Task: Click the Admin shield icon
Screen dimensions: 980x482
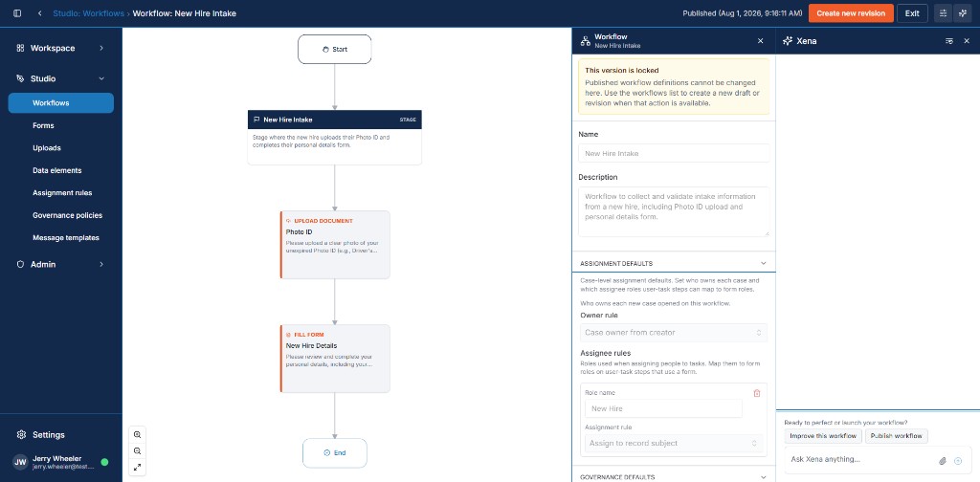Action: point(20,264)
